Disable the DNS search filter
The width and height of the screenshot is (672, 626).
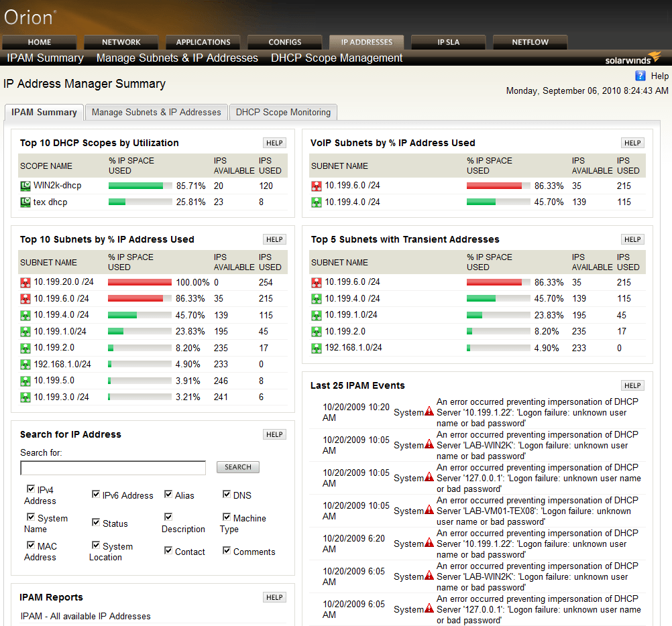pyautogui.click(x=227, y=493)
